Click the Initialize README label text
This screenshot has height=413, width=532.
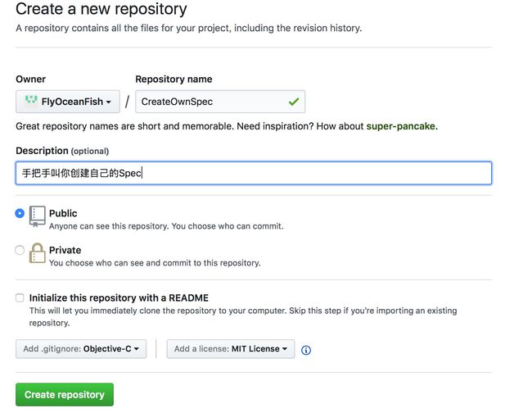coord(119,297)
